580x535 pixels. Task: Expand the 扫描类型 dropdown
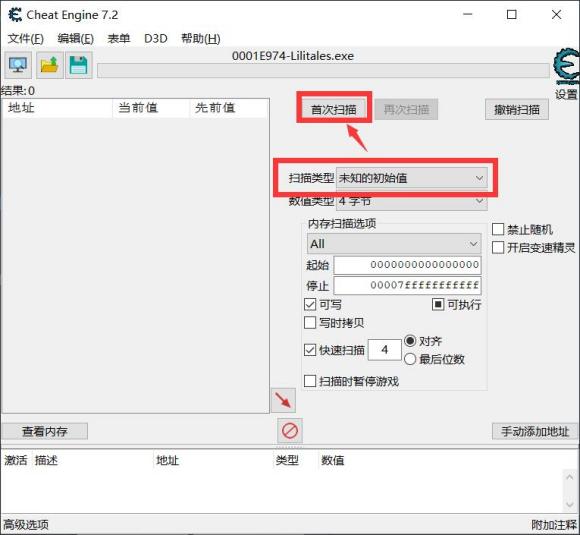(412, 178)
